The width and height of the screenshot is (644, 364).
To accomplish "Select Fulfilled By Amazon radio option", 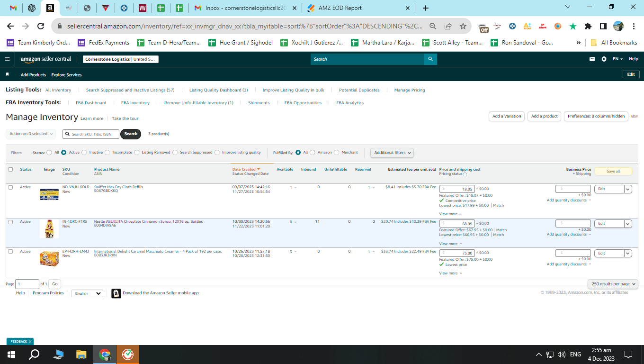I will (313, 153).
